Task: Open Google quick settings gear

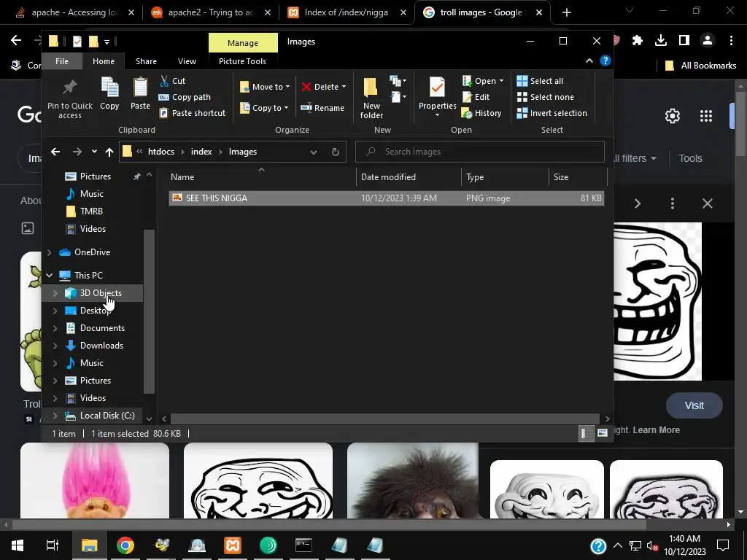Action: click(672, 116)
